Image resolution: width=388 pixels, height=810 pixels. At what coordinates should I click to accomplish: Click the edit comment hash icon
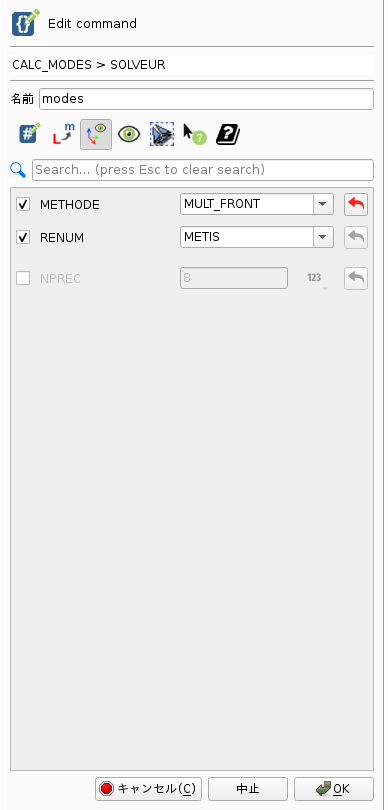29,134
